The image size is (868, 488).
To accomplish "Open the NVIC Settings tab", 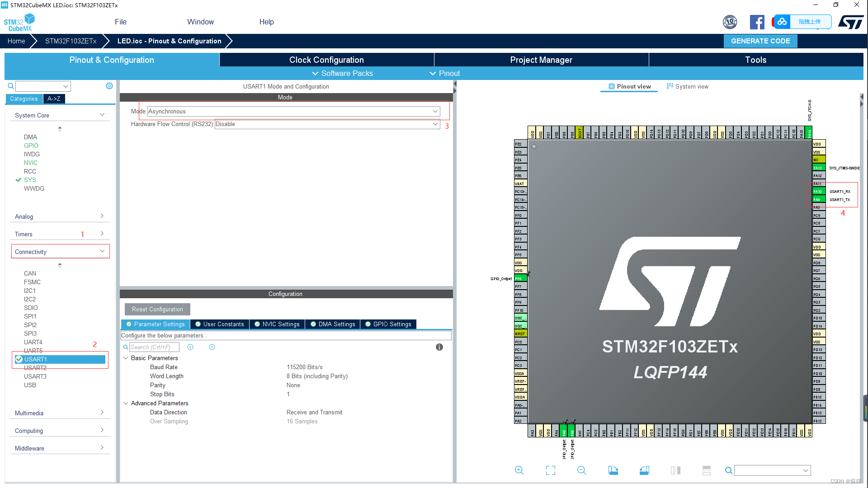I will pyautogui.click(x=277, y=324).
